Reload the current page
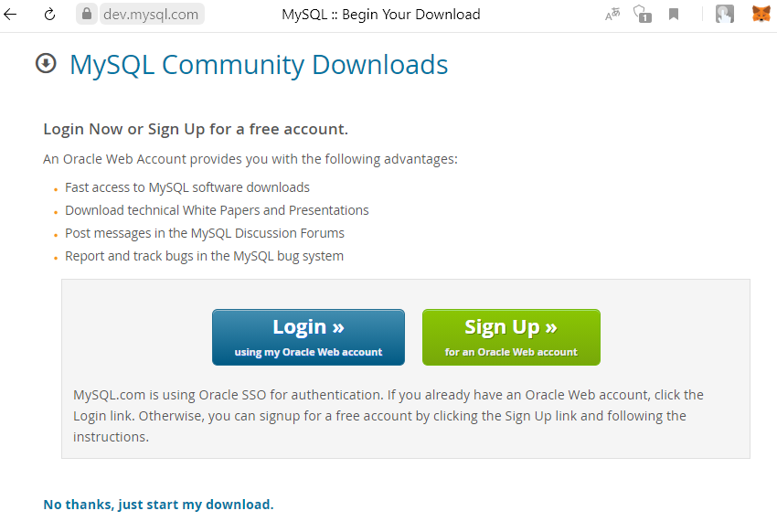777x532 pixels. (x=49, y=15)
